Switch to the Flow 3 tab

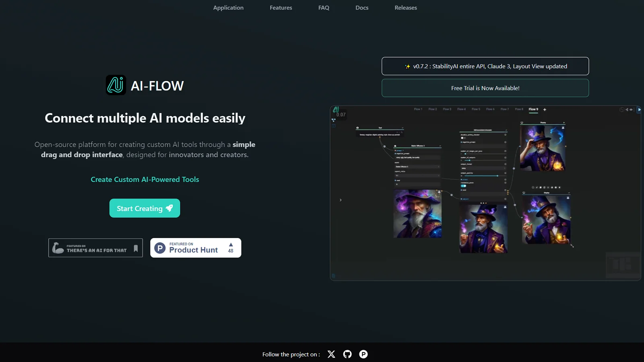(447, 109)
